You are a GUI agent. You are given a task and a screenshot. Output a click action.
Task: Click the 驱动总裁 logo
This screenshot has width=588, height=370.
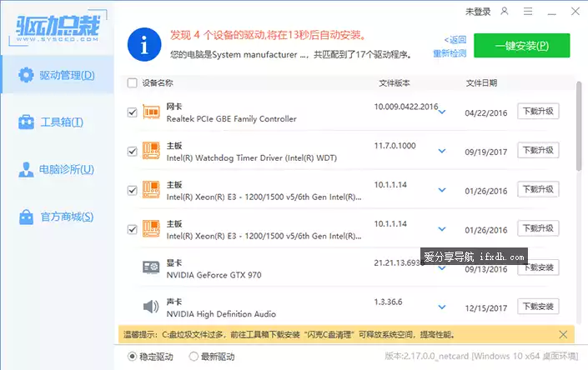[58, 28]
